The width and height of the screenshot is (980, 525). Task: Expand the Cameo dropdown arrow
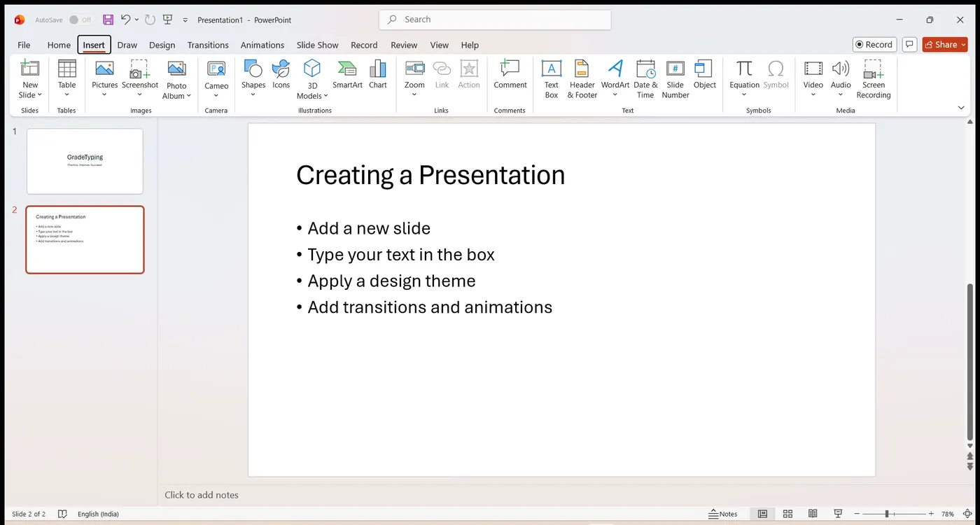click(216, 95)
